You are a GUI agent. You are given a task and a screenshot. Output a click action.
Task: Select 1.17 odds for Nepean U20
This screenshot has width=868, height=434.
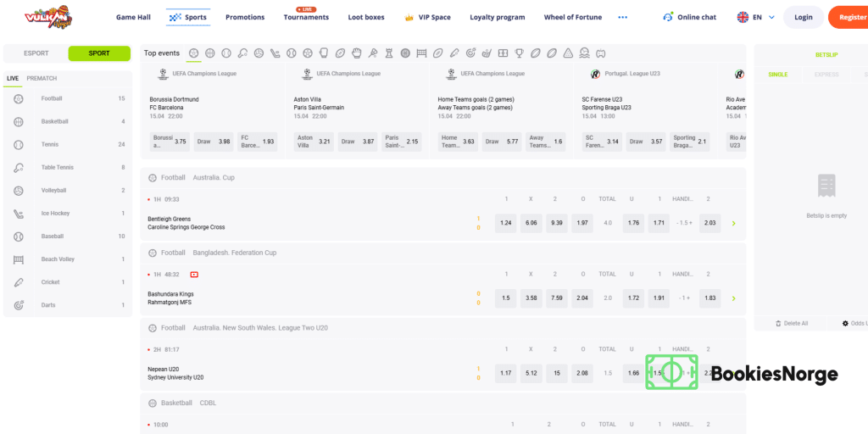point(505,373)
